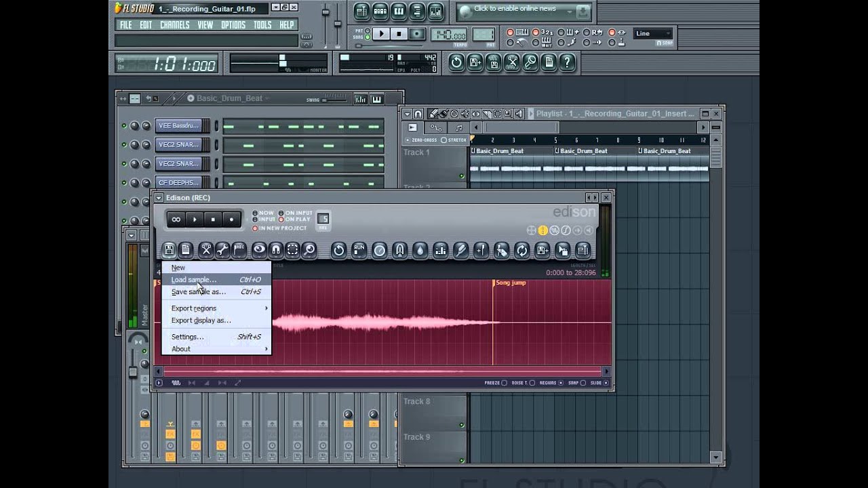Select the mute tool in Playlist toolbar
Screen dimensions: 868x488
click(x=465, y=114)
